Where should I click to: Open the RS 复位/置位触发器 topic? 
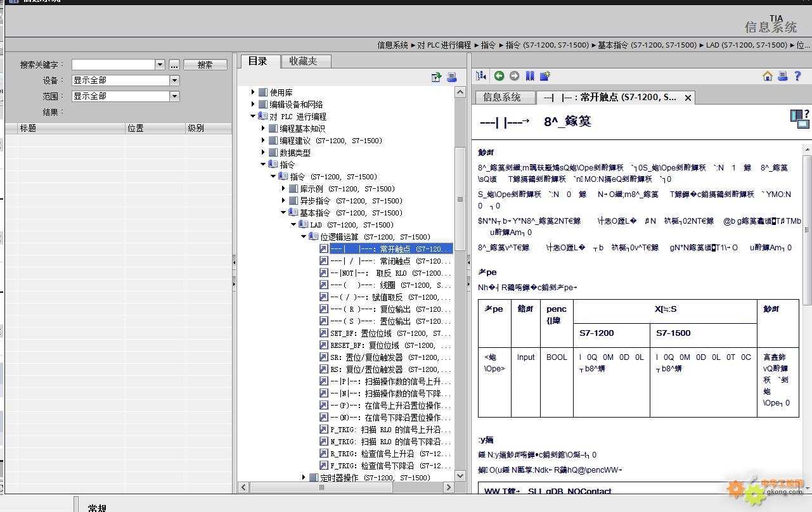[390, 369]
